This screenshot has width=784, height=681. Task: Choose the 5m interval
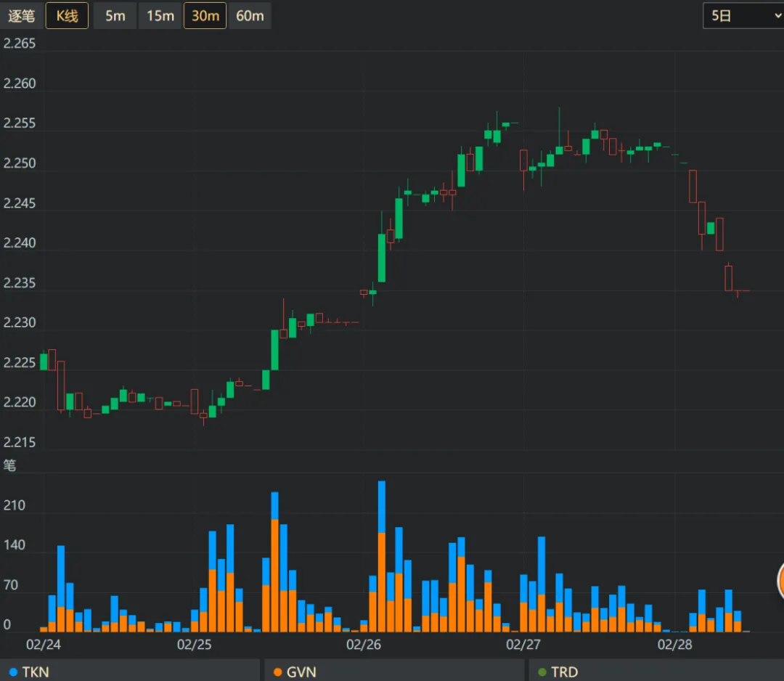click(115, 15)
